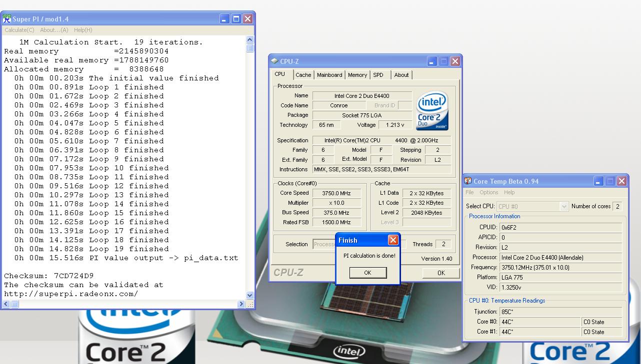The height and width of the screenshot is (364, 641).
Task: Open the About...(A) menu in Super PI
Action: click(x=54, y=30)
